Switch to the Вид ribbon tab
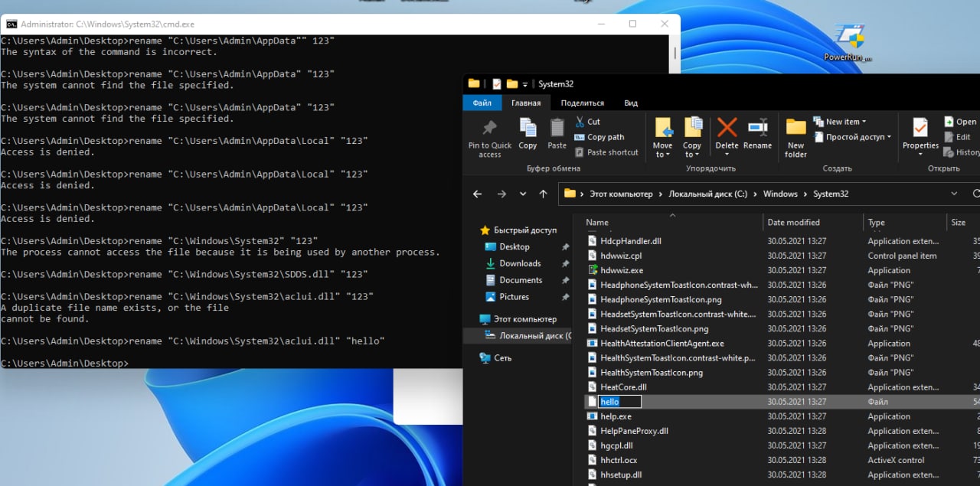 [x=631, y=103]
